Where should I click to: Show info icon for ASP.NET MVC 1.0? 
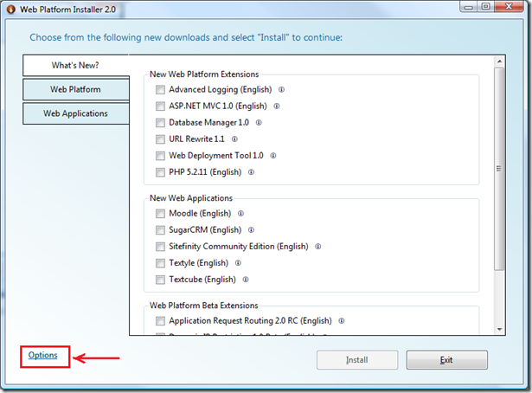[277, 106]
